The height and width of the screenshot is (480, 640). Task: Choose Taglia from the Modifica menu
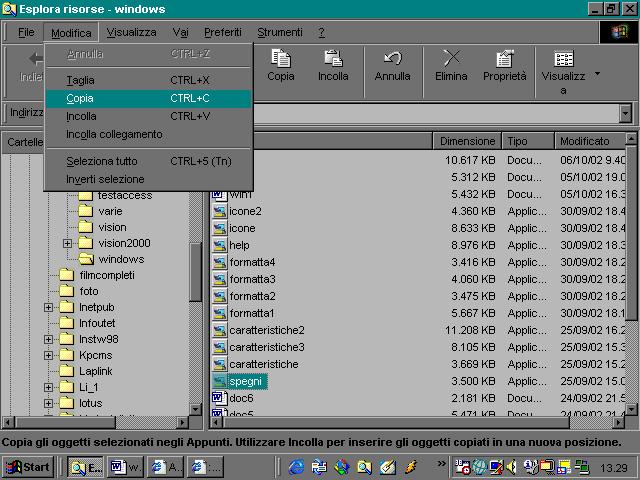(x=148, y=80)
